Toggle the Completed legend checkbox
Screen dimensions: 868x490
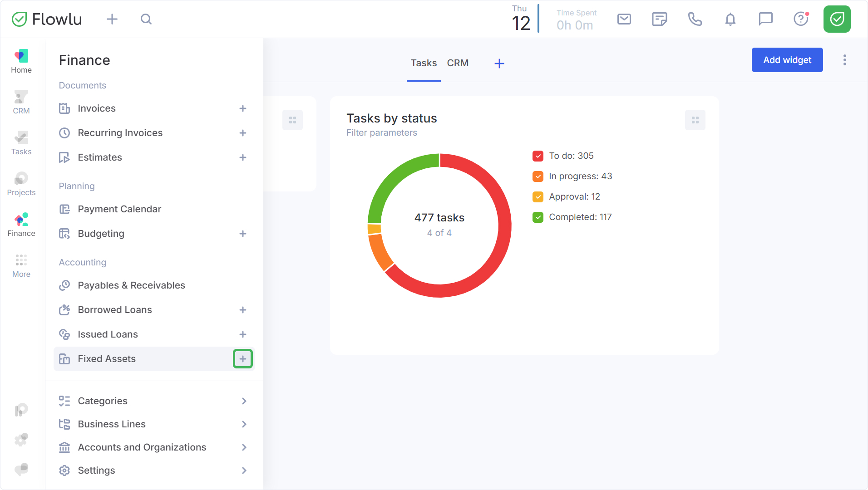pos(538,217)
